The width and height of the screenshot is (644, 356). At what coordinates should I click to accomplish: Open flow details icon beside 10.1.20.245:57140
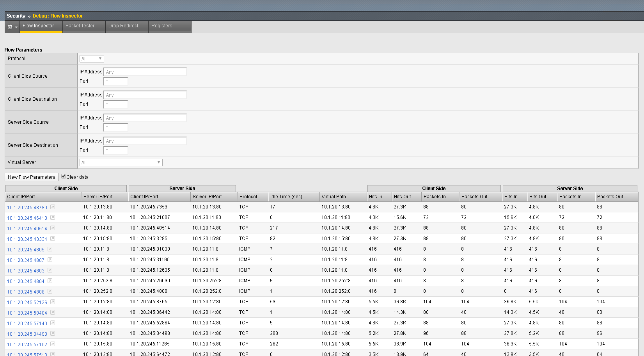coord(53,323)
